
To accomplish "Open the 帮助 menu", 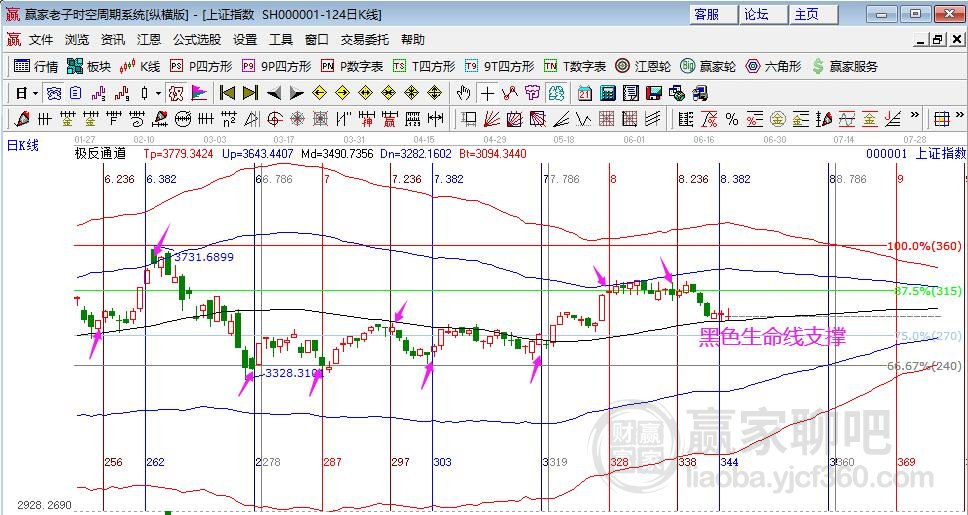I will tap(413, 40).
